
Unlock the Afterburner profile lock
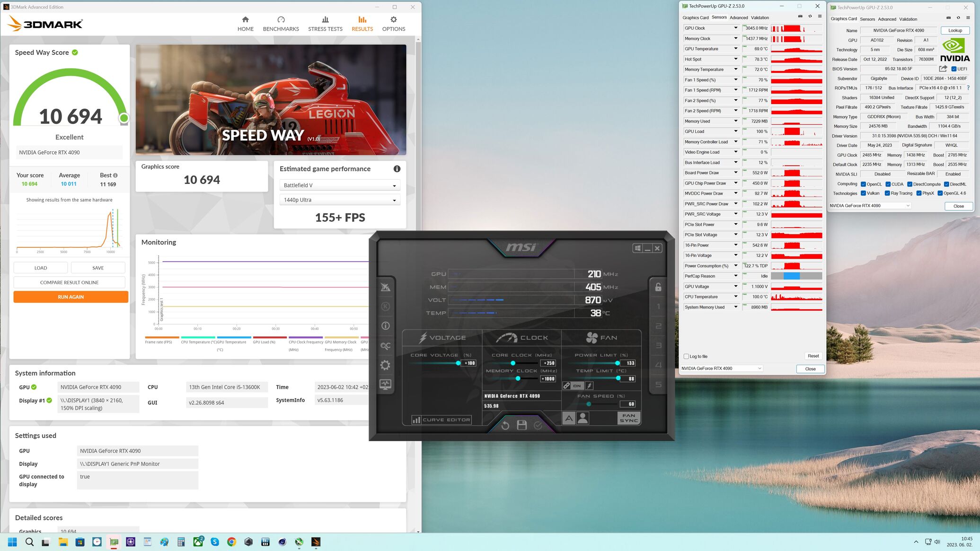click(658, 287)
